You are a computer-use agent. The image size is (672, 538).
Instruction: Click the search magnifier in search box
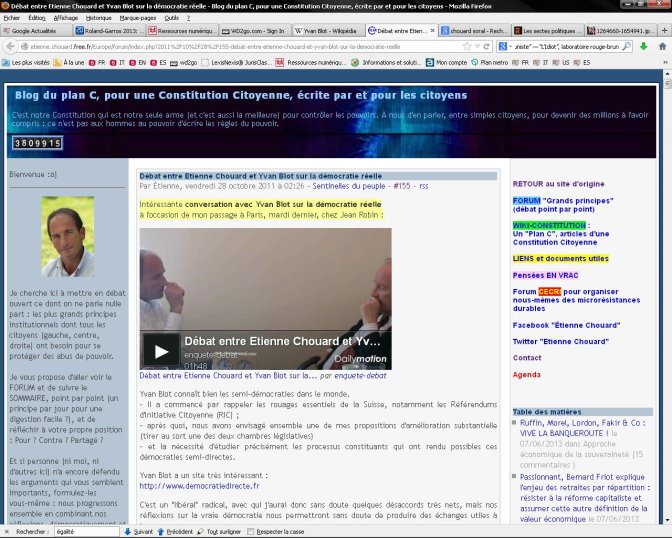tap(626, 46)
